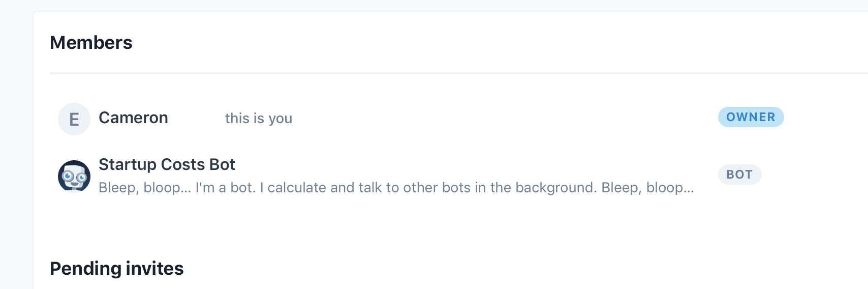Select the Cameron member name
The width and height of the screenshot is (868, 289).
coord(133,118)
